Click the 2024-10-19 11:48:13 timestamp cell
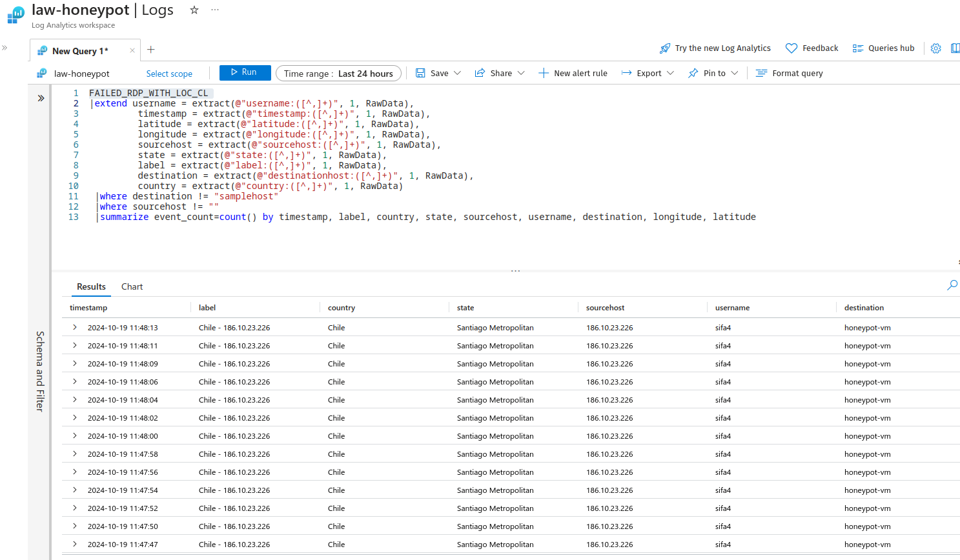Image resolution: width=960 pixels, height=560 pixels. click(x=123, y=328)
